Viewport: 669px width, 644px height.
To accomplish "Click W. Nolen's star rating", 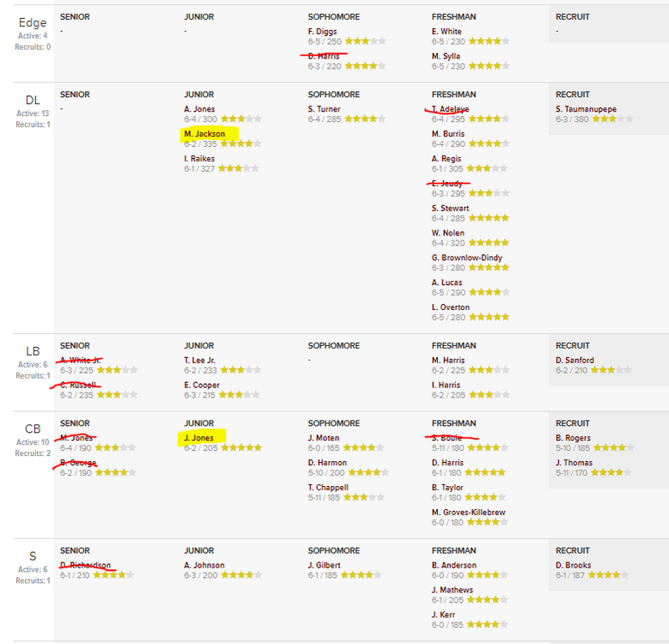I will [489, 243].
